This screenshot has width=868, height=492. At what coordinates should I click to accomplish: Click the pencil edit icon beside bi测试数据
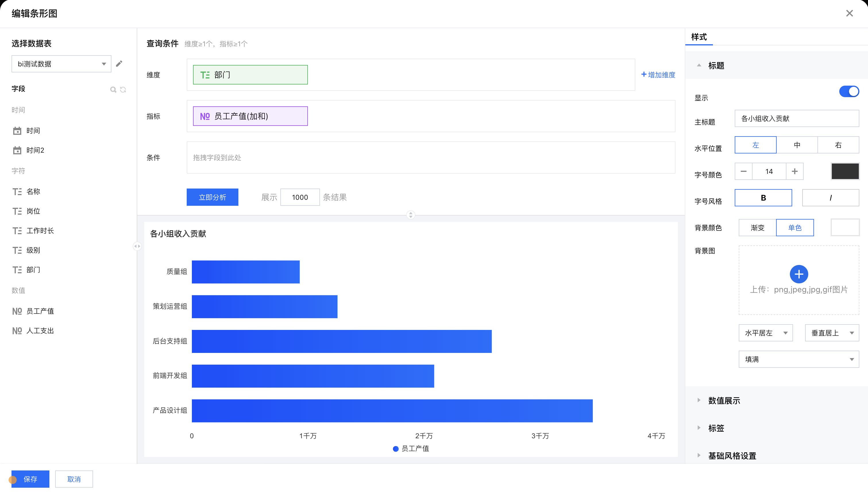pyautogui.click(x=119, y=64)
